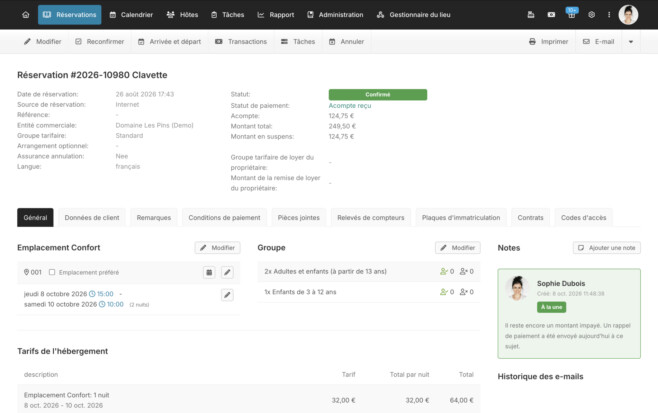
Task: Open Conditions de paiement tab
Action: point(224,217)
